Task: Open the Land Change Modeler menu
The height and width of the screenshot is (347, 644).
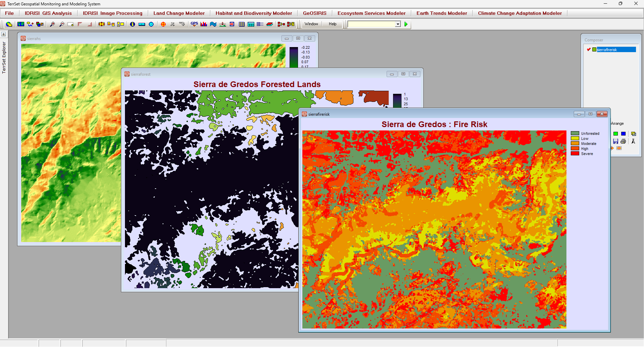Action: point(179,13)
